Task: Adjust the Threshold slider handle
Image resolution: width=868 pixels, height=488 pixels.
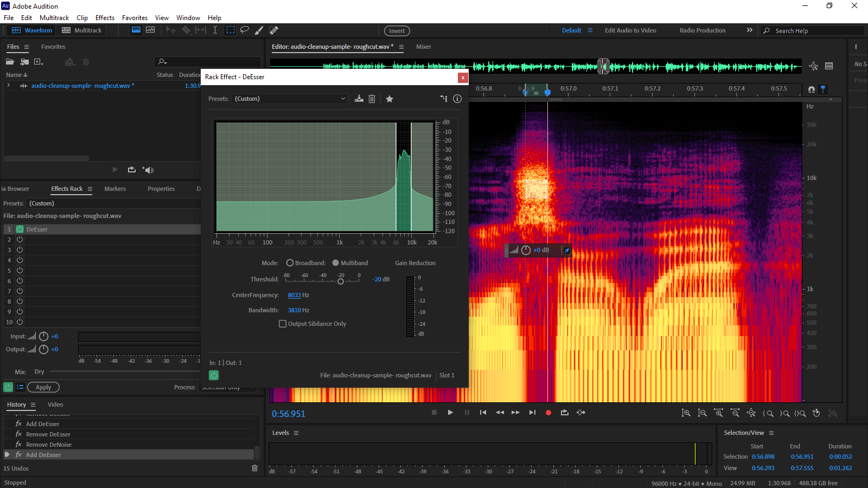Action: click(341, 281)
